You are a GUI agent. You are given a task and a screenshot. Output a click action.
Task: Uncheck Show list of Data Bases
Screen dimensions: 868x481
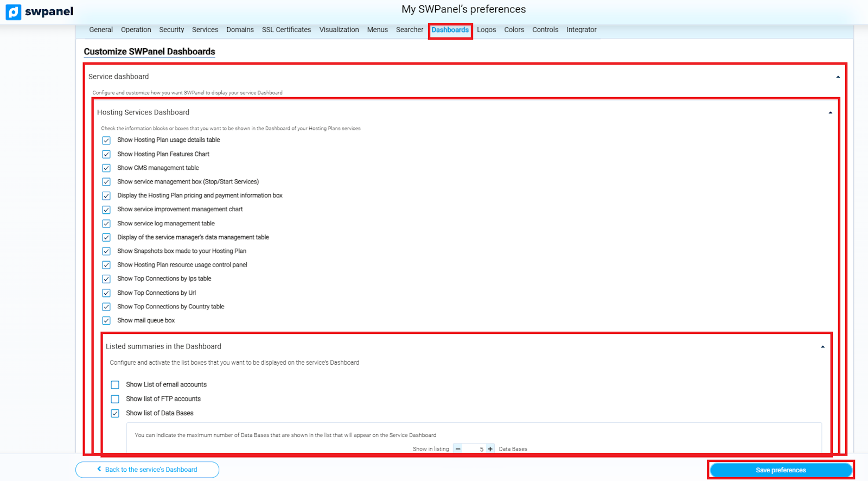[115, 413]
